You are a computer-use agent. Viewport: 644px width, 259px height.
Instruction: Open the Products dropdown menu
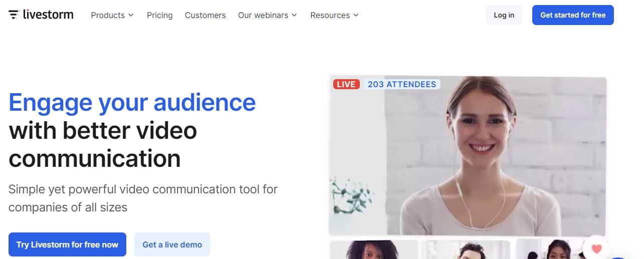click(112, 15)
